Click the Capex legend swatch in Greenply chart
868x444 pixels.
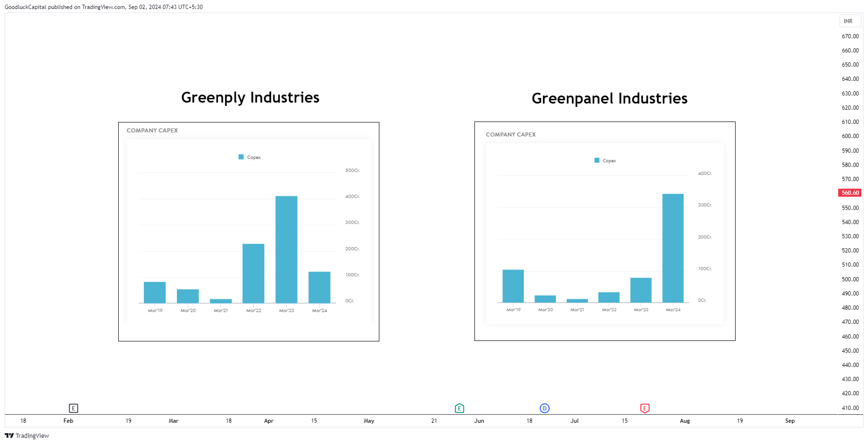(x=241, y=157)
